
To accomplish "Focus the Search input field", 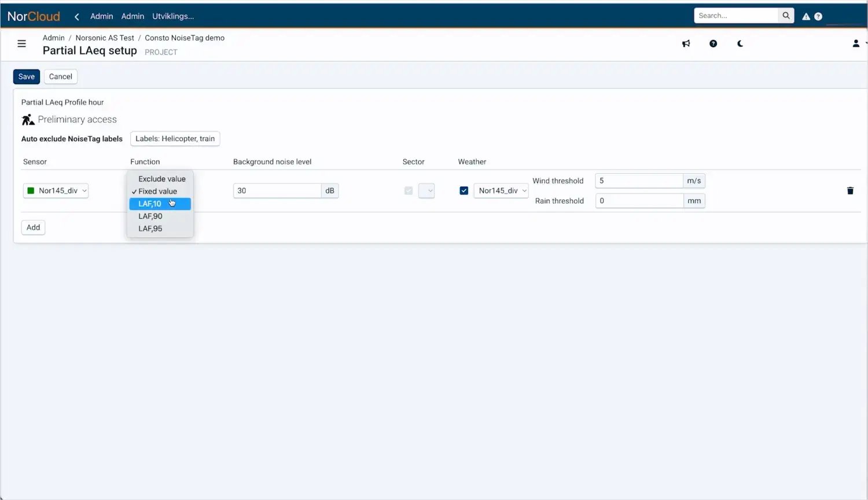I will tap(736, 16).
